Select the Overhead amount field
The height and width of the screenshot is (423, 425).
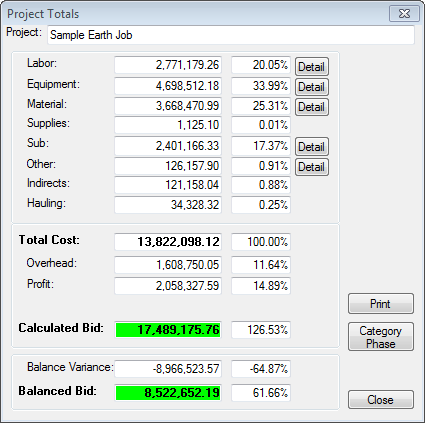point(168,265)
